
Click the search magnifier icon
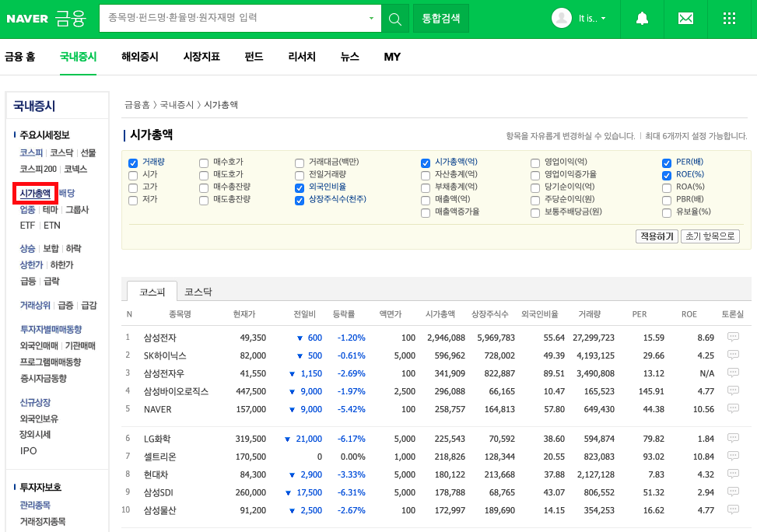[x=395, y=19]
